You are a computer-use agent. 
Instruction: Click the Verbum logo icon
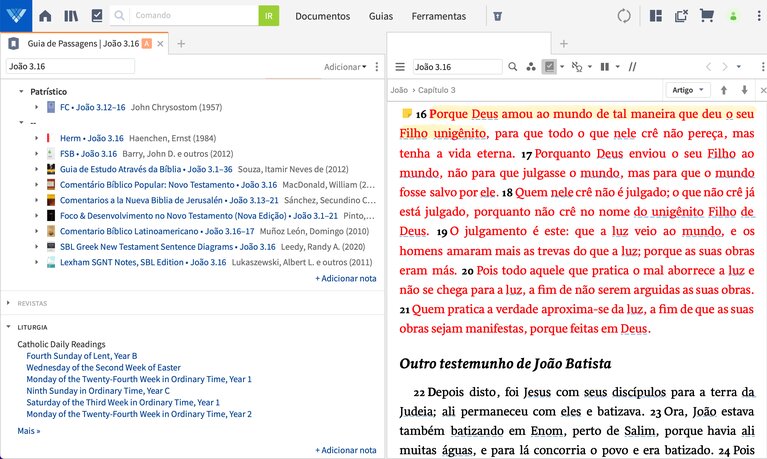(16, 16)
